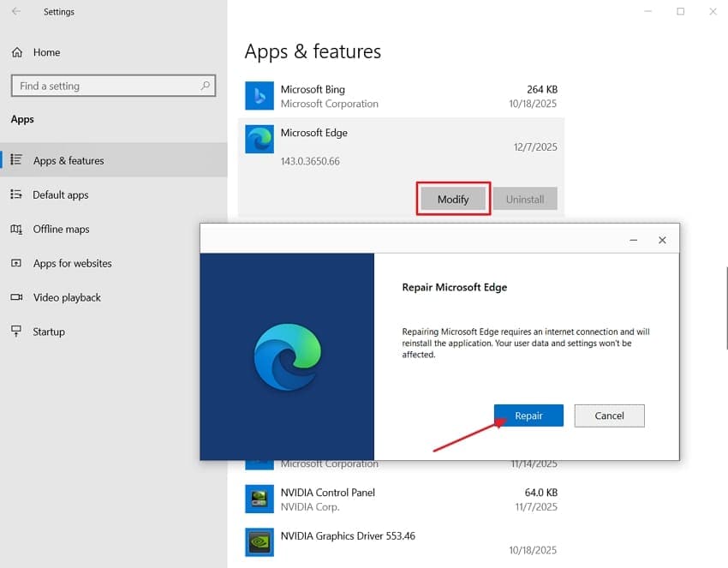Select the Apps for websites icon

(x=17, y=263)
